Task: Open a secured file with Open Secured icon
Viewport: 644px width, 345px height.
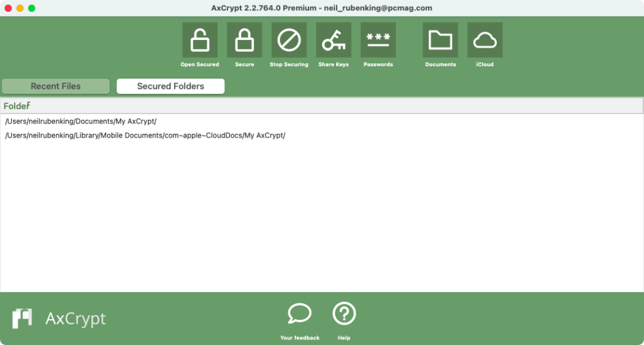Action: [x=200, y=40]
